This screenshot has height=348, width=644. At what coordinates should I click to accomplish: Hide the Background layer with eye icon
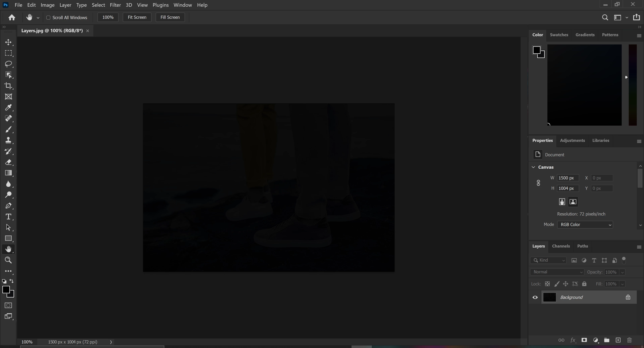point(535,297)
